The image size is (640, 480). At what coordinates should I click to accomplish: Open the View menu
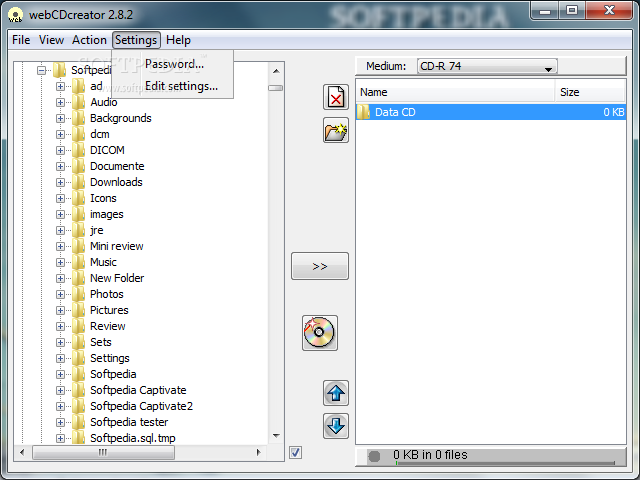tap(51, 40)
